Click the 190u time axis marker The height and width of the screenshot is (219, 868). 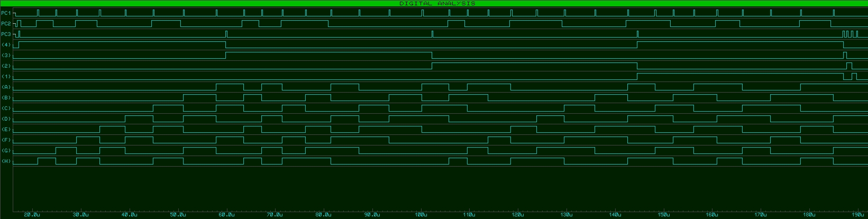coord(857,215)
